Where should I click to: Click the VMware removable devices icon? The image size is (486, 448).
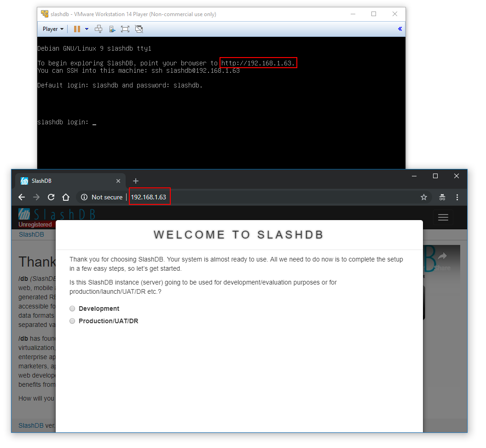(112, 29)
